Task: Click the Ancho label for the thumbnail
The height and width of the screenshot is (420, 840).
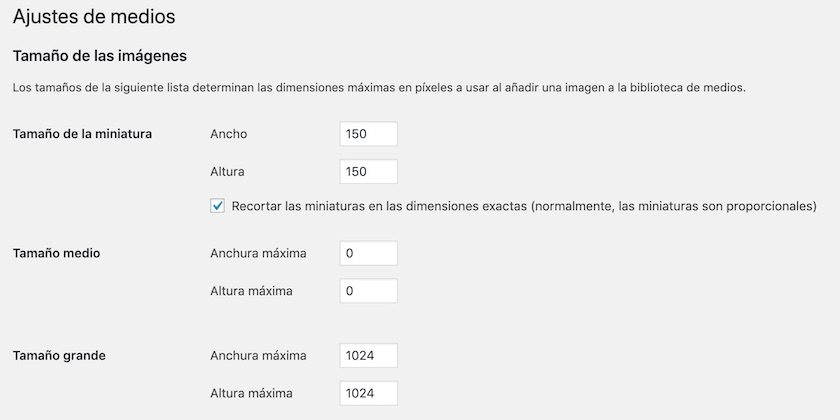Action: [x=229, y=134]
